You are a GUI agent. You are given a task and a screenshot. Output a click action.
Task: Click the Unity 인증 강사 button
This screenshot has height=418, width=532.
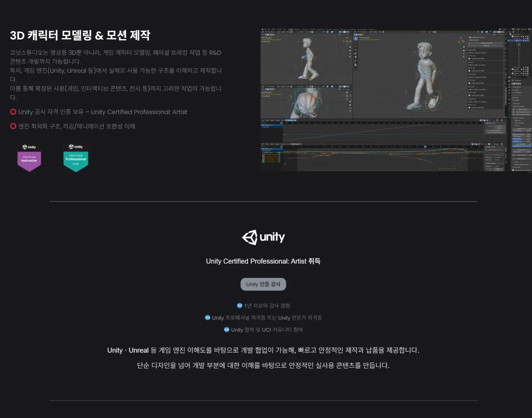tap(263, 284)
